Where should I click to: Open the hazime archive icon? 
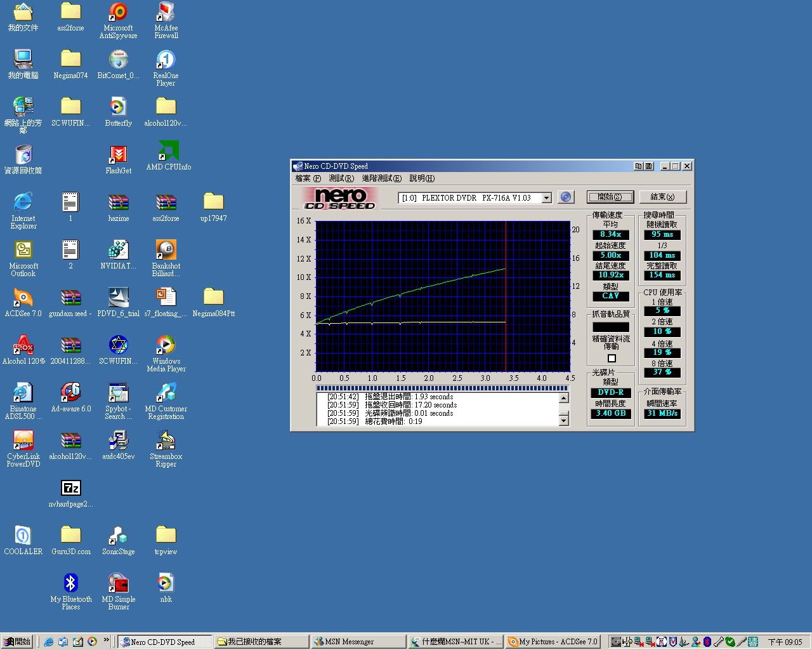(x=118, y=207)
